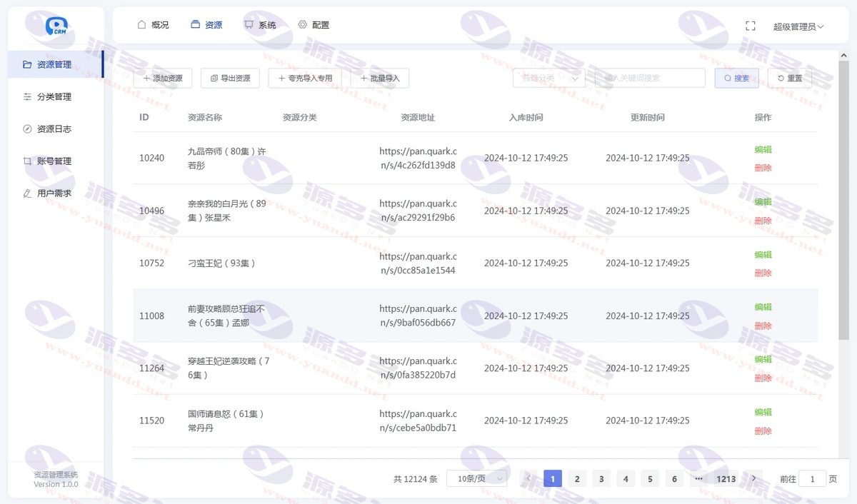Select resource name 国师请息怒（61集）常丹丹
Image resolution: width=857 pixels, height=504 pixels.
click(x=226, y=420)
